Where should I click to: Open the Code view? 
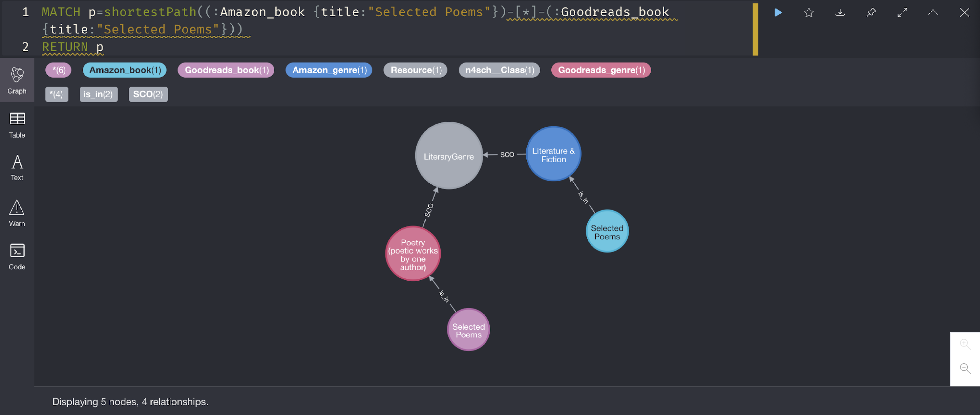click(x=17, y=257)
